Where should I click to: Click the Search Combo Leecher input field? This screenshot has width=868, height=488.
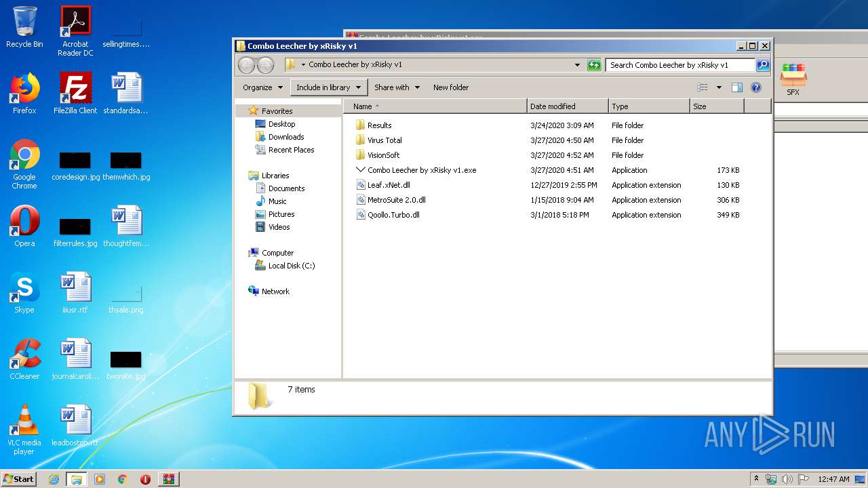tap(680, 65)
